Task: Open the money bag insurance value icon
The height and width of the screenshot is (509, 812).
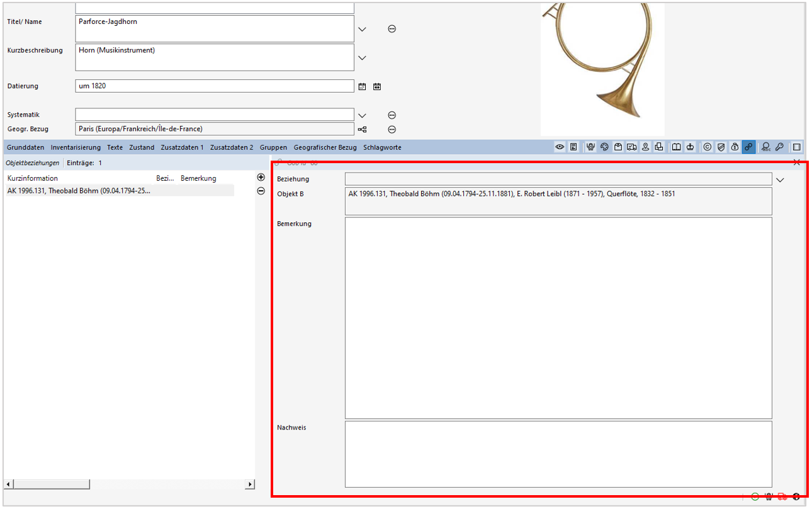Action: [x=735, y=147]
